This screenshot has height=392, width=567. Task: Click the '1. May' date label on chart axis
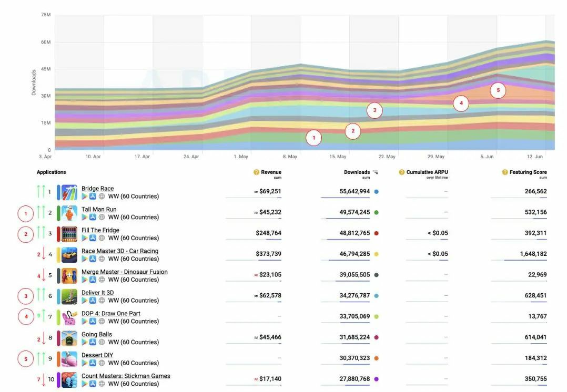(241, 157)
